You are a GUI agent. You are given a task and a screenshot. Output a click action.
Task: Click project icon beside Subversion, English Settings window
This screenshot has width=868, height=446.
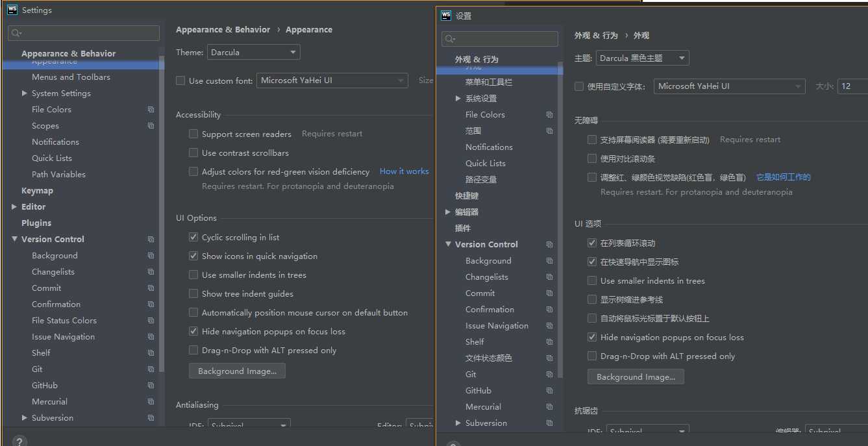(151, 418)
